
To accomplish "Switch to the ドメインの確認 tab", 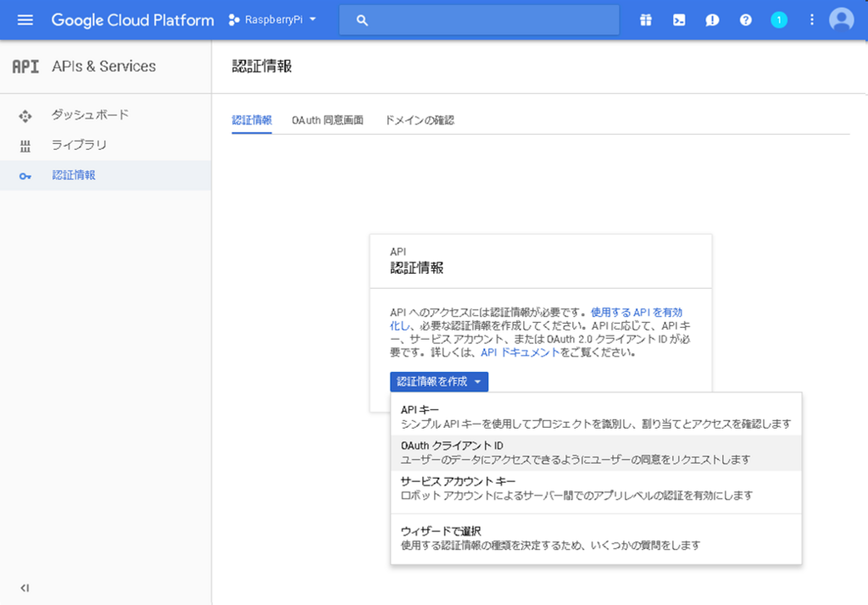I will point(419,120).
